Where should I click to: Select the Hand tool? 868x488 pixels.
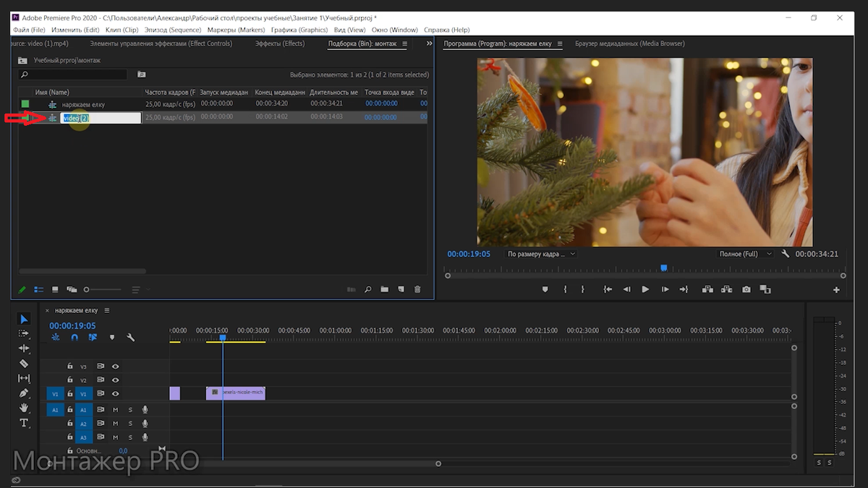24,408
